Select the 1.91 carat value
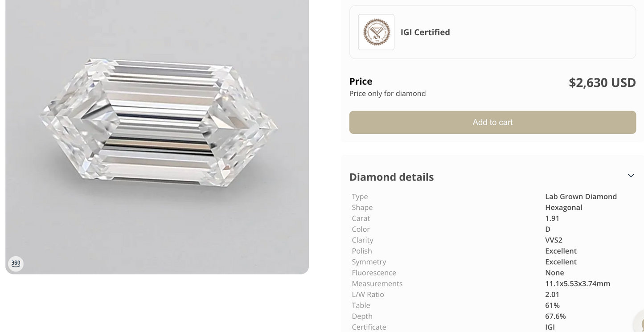 [552, 218]
